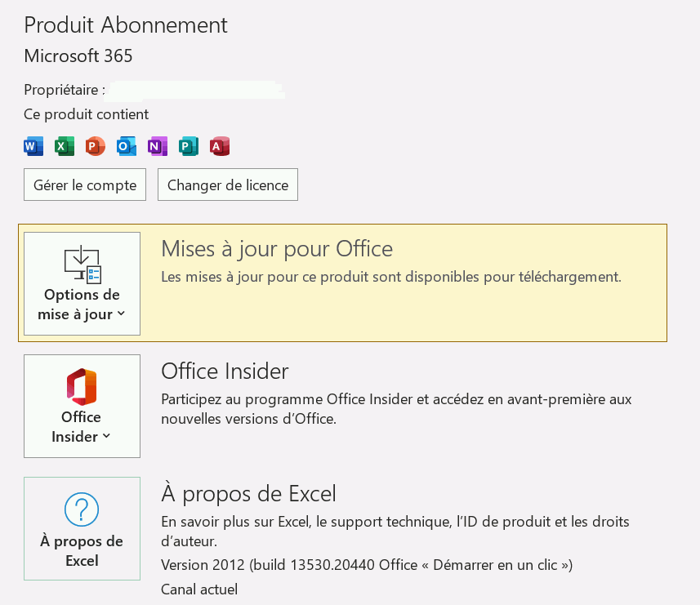Expand the Office Insider chevron
Screen dimensions: 700x605
(106, 437)
